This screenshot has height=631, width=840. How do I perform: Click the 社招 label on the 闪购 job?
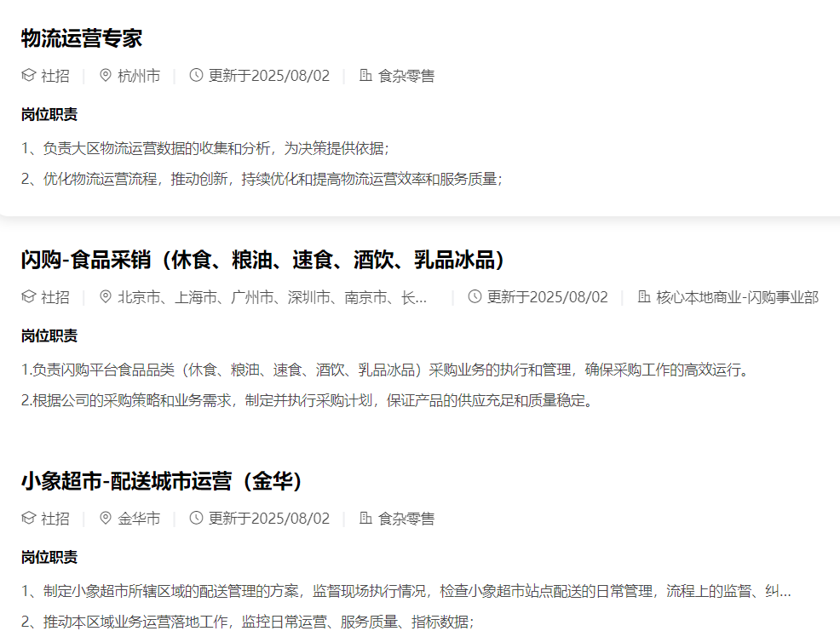tap(51, 298)
